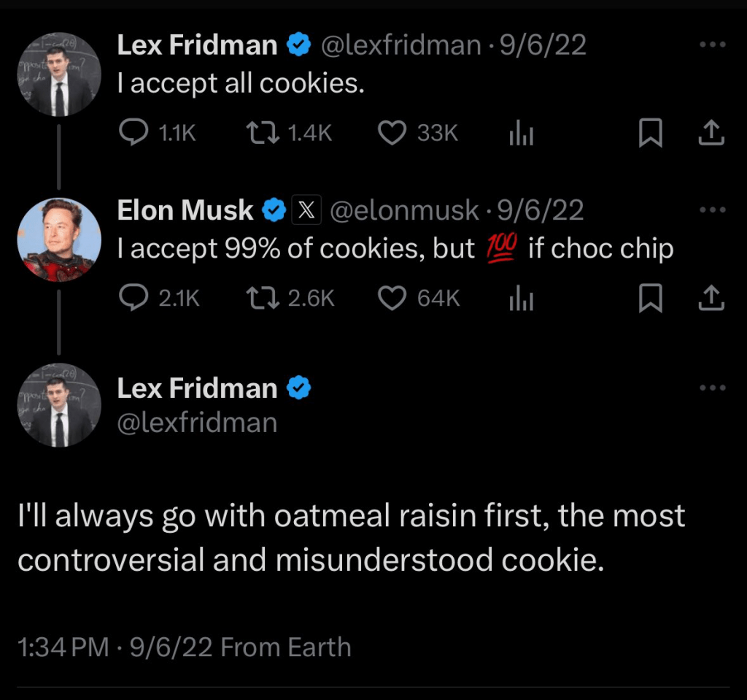Reply to Lex Fridman's "I accept all cookies" tweet

(133, 132)
